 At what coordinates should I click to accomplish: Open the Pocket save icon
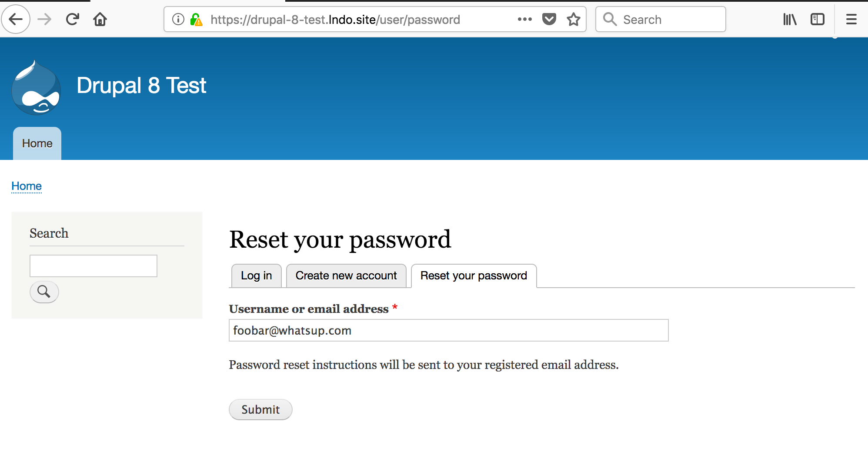coord(549,19)
